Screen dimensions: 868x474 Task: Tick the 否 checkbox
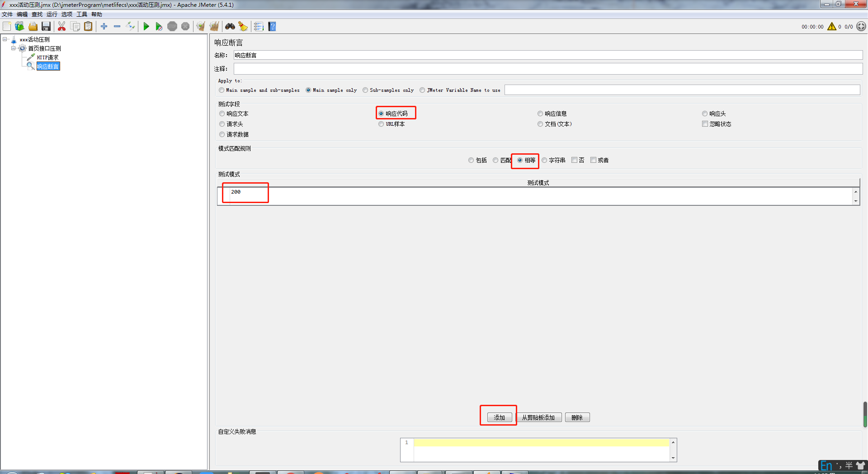578,160
